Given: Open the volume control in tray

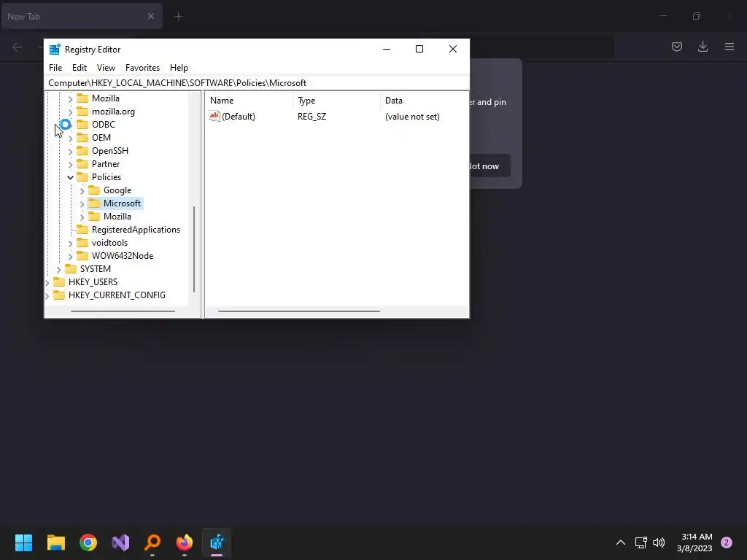Looking at the screenshot, I should 659,542.
